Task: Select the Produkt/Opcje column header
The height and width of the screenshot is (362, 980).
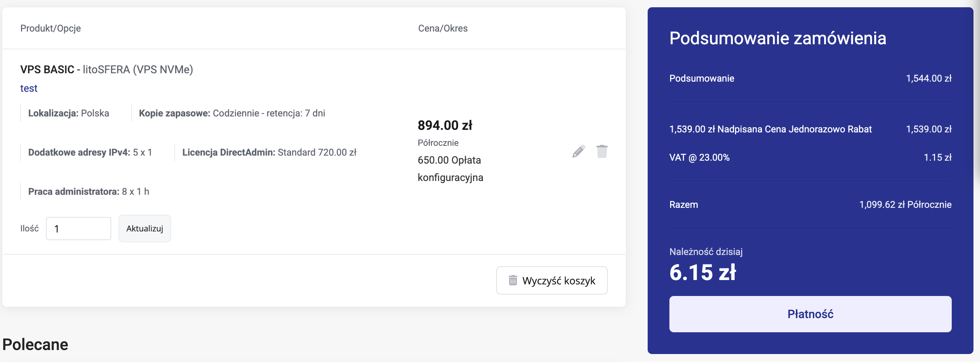Action: coord(50,28)
